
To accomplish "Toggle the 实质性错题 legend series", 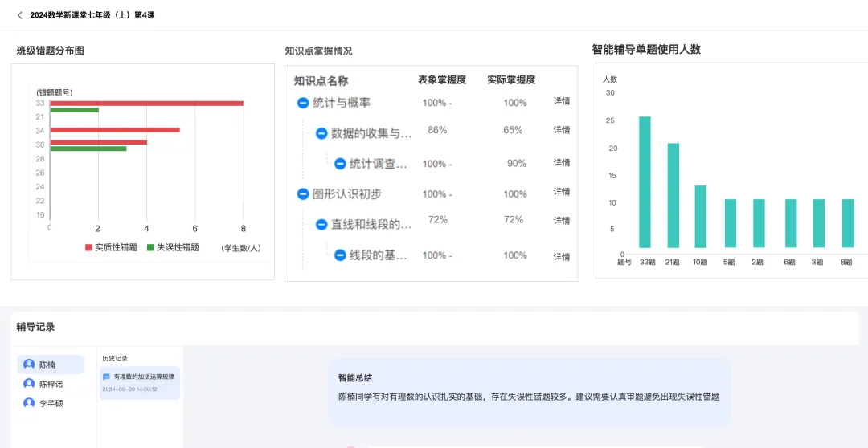I will pyautogui.click(x=111, y=247).
